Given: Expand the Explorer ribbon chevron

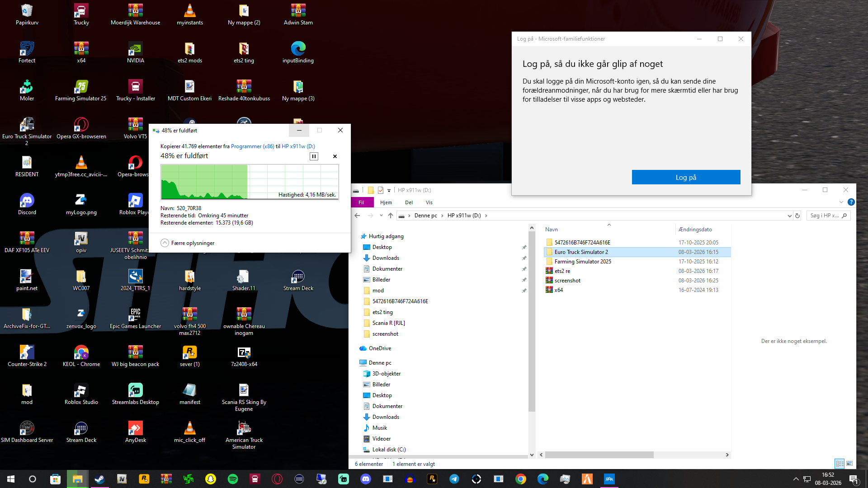Looking at the screenshot, I should (x=841, y=202).
